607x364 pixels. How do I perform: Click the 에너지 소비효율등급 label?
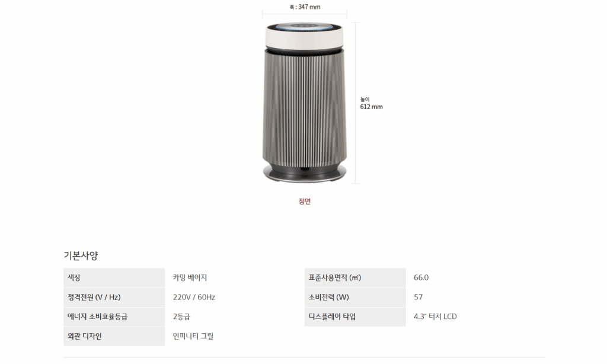point(98,317)
